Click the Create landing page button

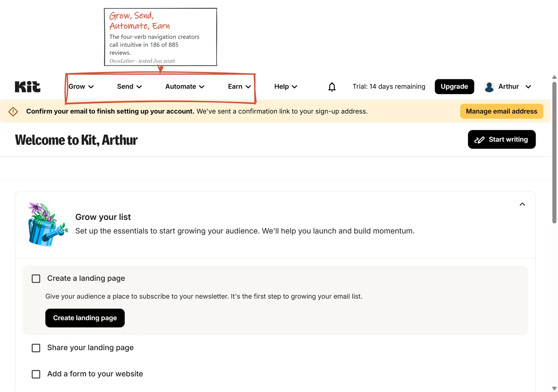click(x=85, y=318)
